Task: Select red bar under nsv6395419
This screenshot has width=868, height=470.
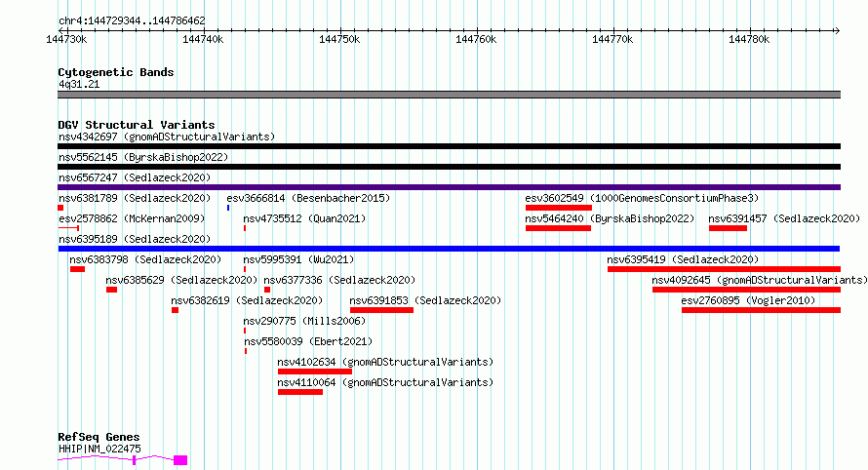Action: point(724,269)
